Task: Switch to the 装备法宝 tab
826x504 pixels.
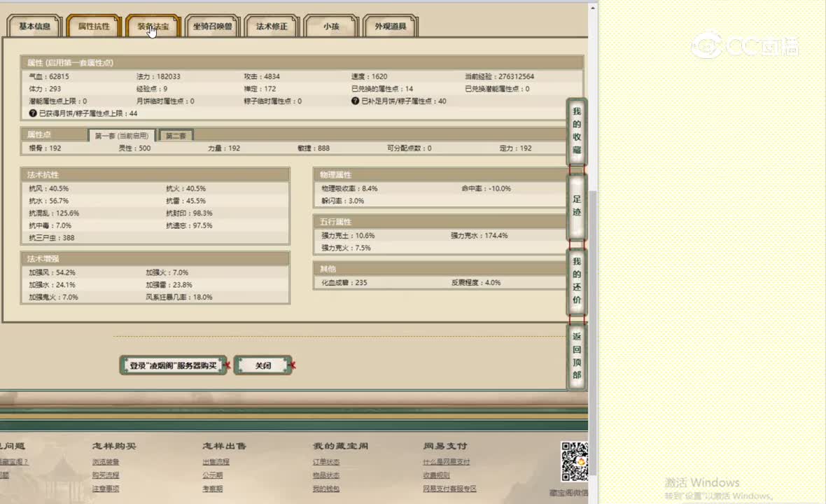Action: [153, 27]
